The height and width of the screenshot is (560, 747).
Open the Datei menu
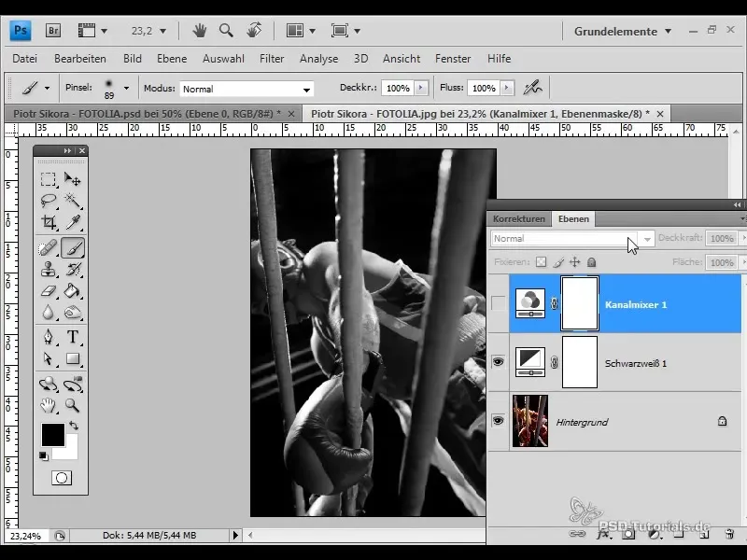coord(25,59)
